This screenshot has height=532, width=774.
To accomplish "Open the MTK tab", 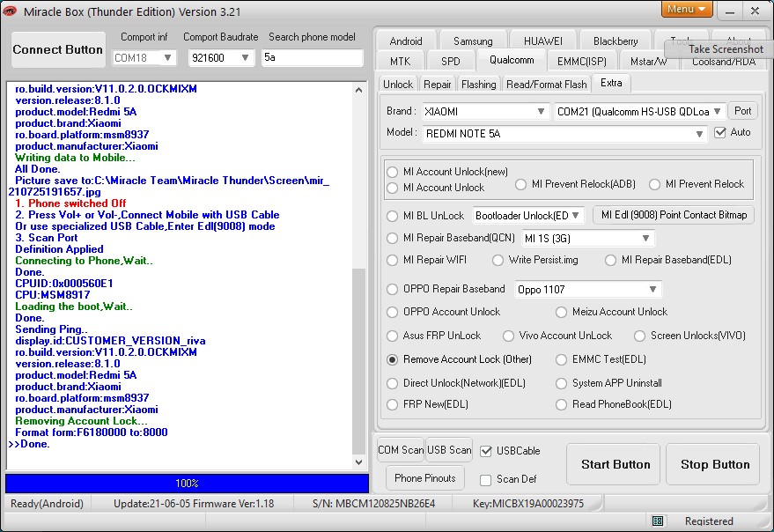I will (401, 62).
